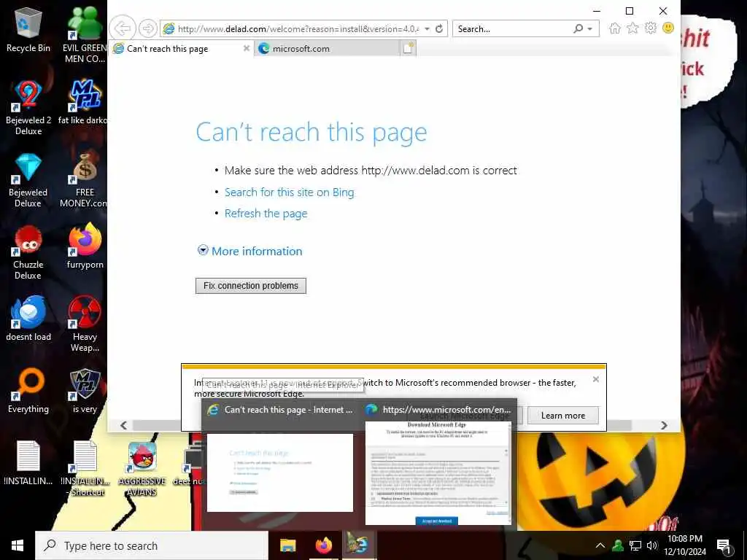Select the Thunderbird 'doesnt load' desktop icon
Viewport: 747px width, 560px height.
pos(28,318)
